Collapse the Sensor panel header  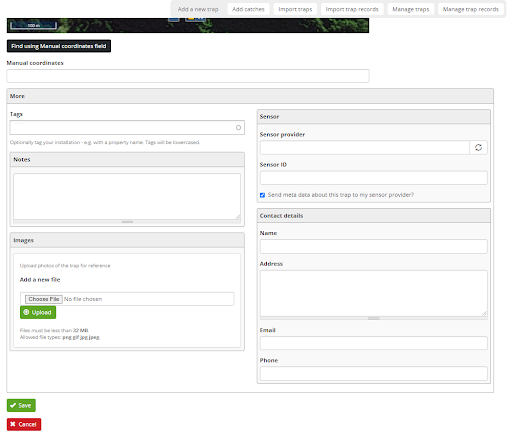[374, 117]
